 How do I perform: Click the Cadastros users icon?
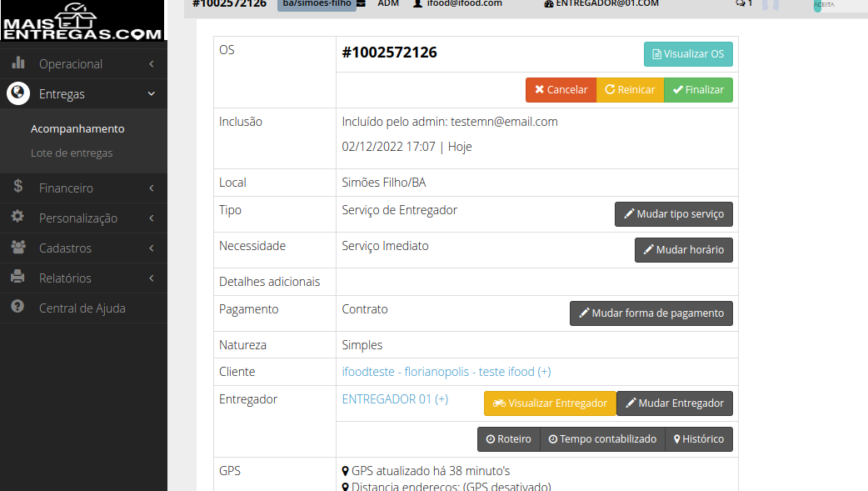[18, 247]
